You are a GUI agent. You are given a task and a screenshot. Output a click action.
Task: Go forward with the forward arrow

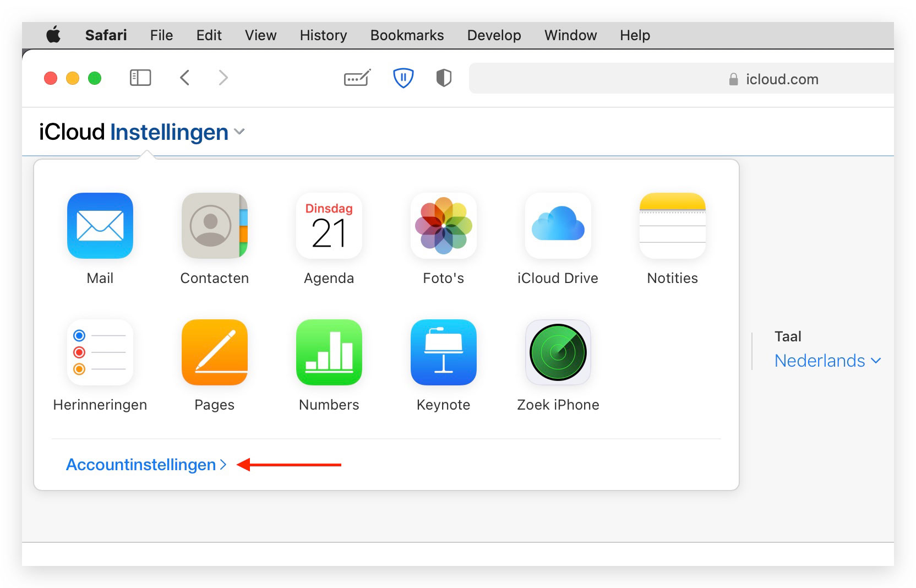coord(223,78)
